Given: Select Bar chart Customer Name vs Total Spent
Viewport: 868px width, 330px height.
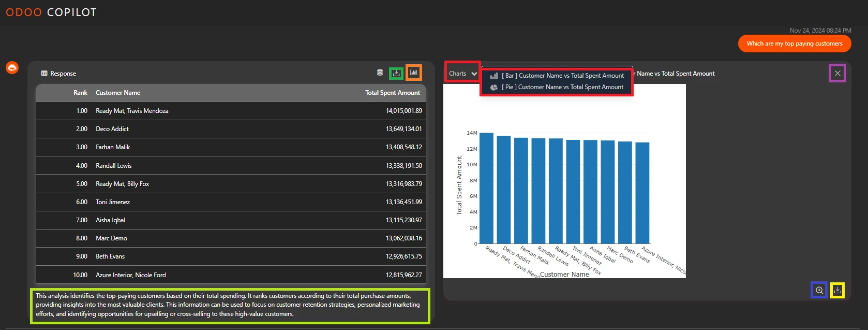Looking at the screenshot, I should pos(562,76).
